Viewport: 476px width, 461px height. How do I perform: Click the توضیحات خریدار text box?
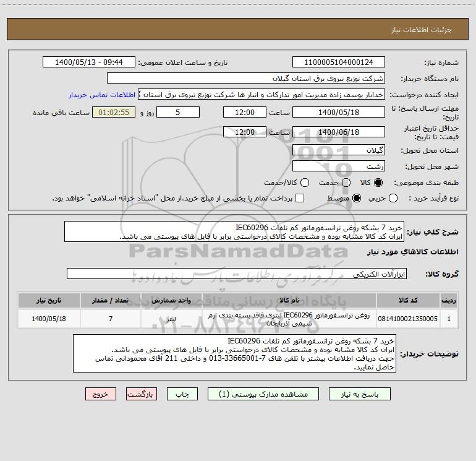point(234,354)
